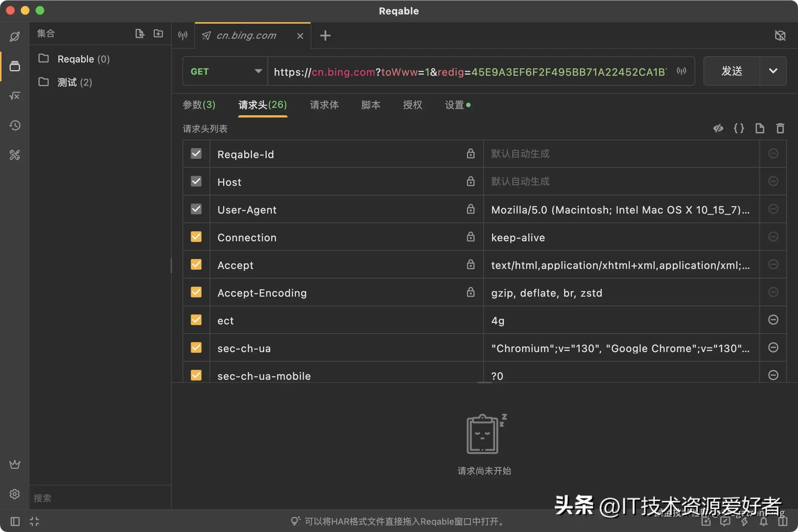Uncheck the Accept-Encoding header
The height and width of the screenshot is (532, 798).
[196, 292]
